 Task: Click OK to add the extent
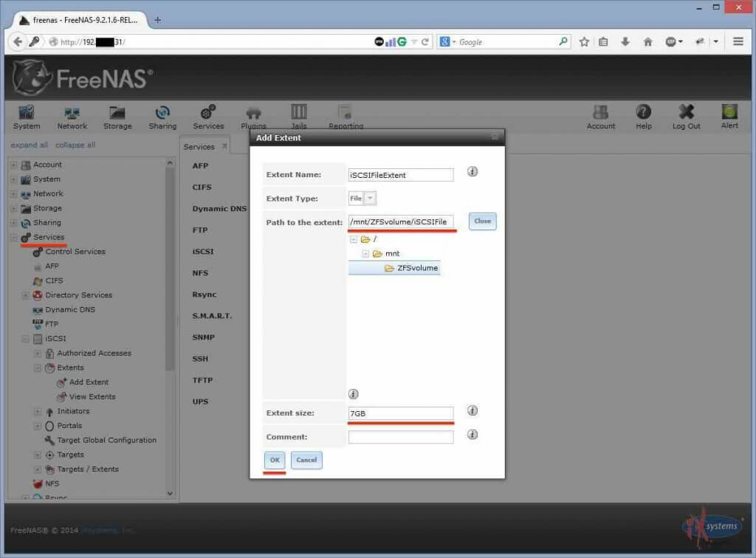(275, 460)
